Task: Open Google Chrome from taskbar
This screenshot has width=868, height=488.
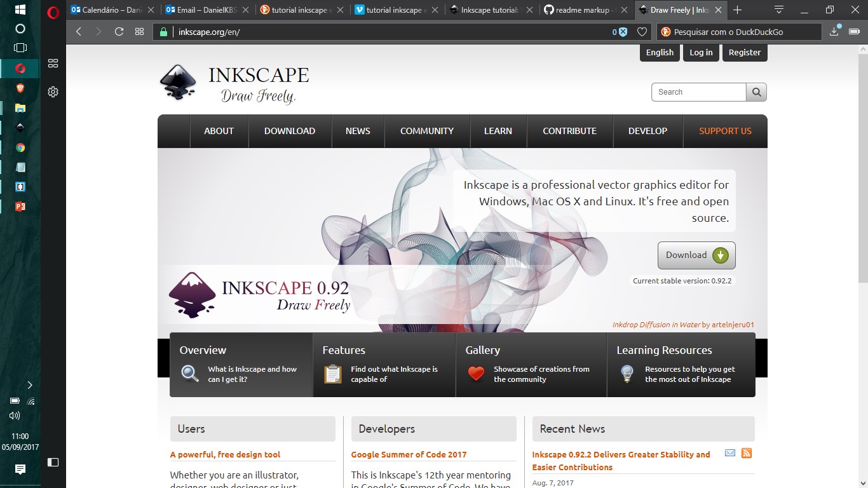Action: [20, 147]
